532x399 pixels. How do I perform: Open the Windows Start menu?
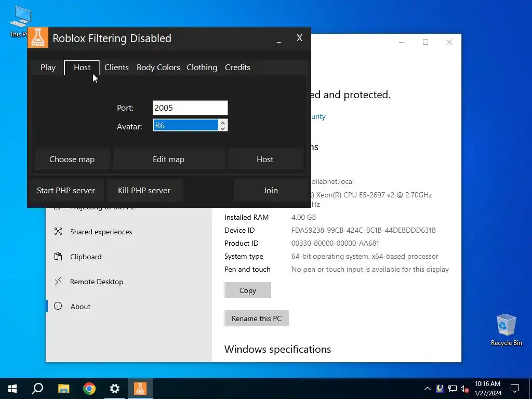pos(12,389)
